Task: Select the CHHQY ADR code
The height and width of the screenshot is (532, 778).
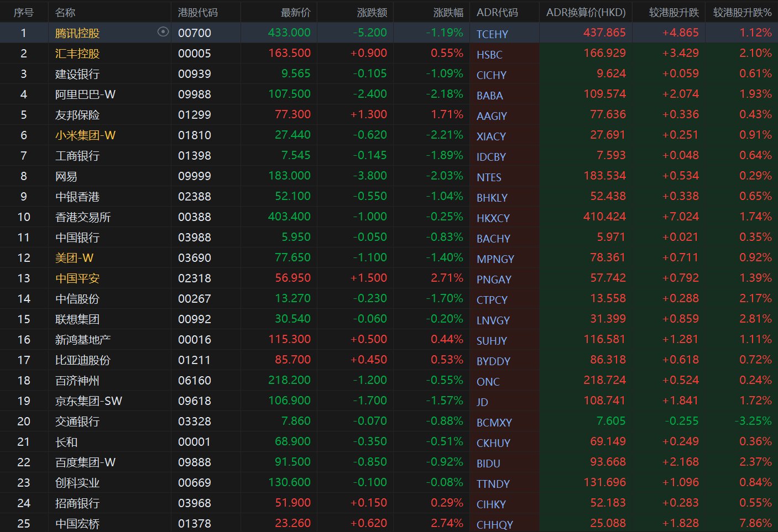Action: [x=495, y=525]
